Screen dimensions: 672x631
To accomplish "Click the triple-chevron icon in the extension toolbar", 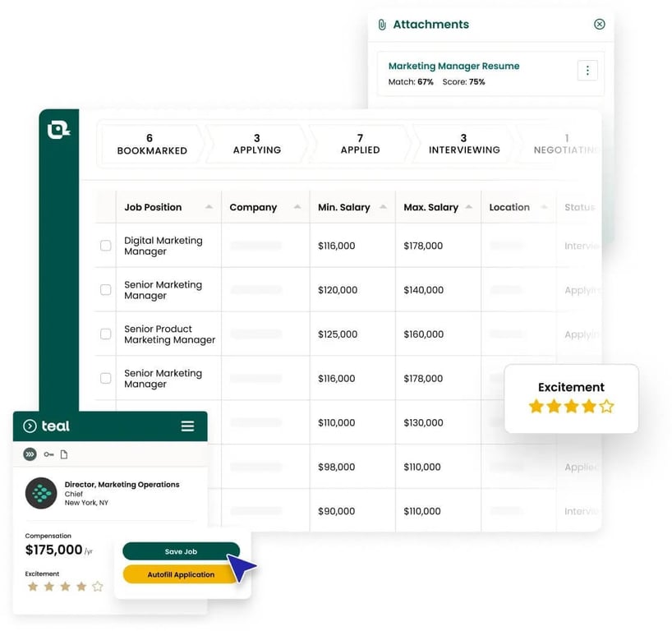I will (30, 454).
